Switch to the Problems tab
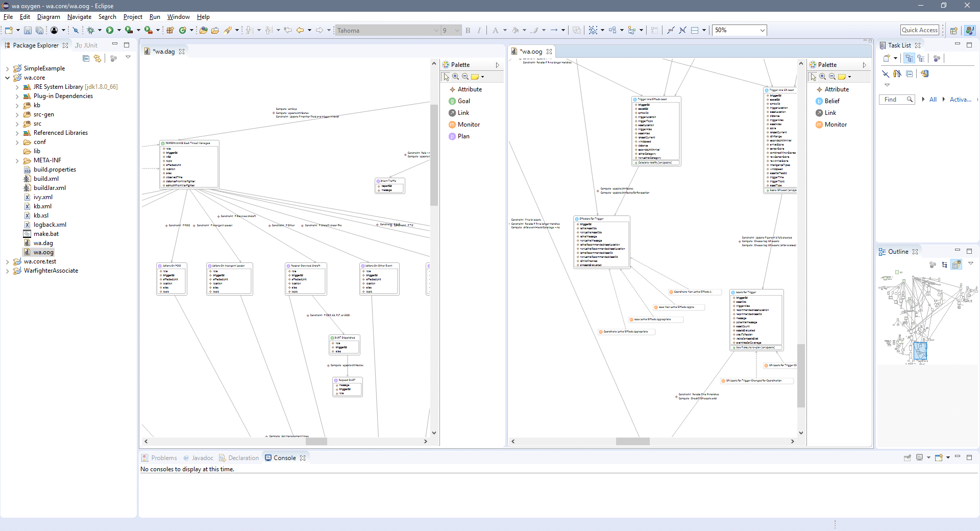Viewport: 980px width, 531px height. coord(163,457)
